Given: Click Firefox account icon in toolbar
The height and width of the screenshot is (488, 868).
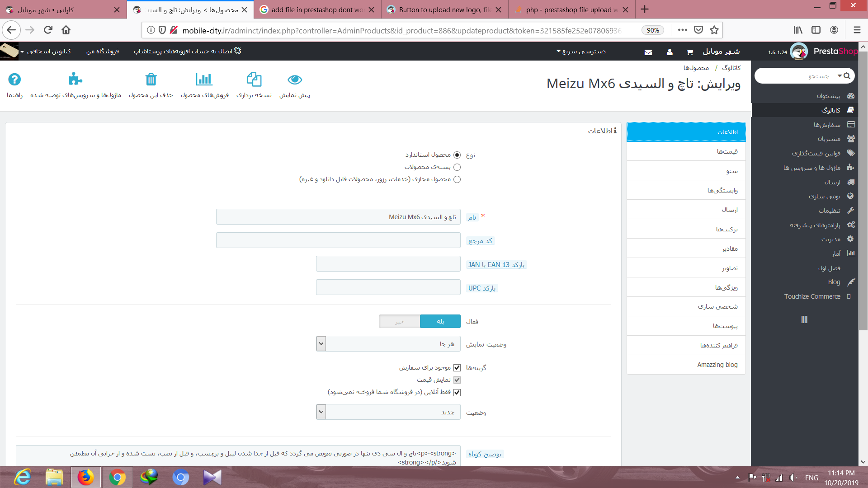Looking at the screenshot, I should [x=834, y=30].
